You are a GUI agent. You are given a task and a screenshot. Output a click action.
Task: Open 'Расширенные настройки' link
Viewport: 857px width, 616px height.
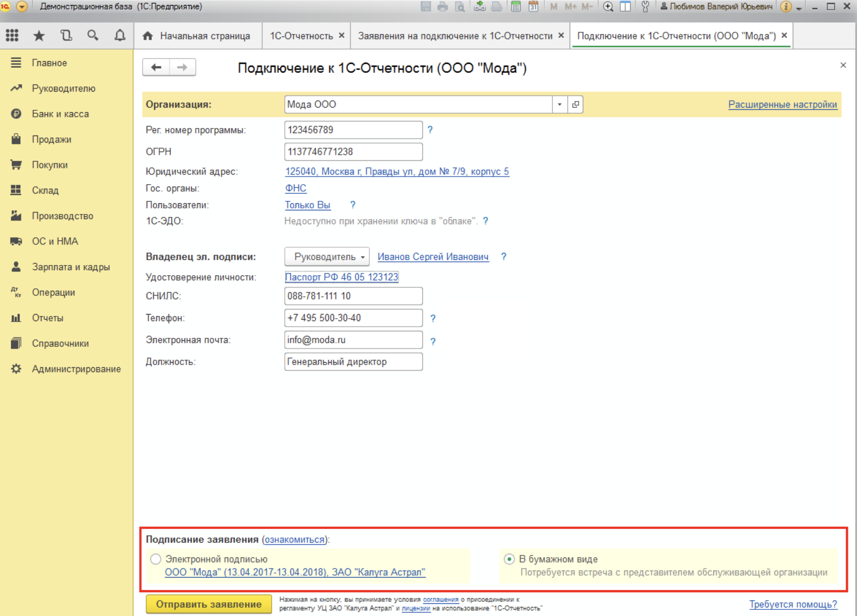coord(782,105)
